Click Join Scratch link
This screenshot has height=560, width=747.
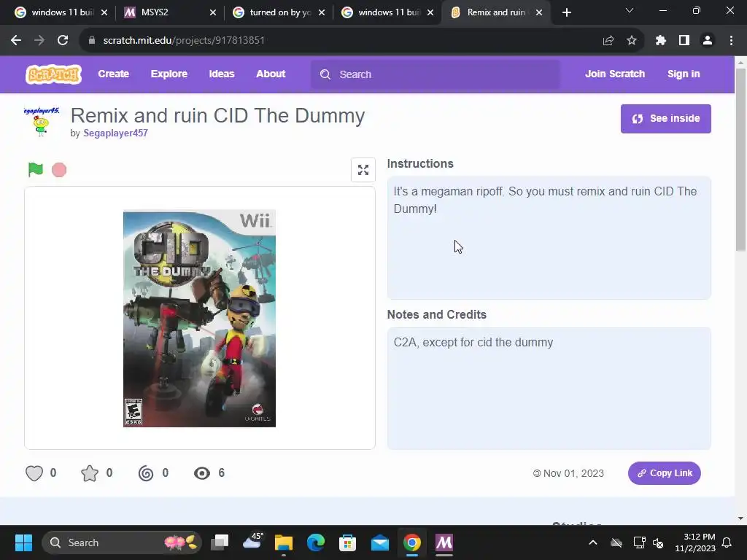tap(615, 74)
